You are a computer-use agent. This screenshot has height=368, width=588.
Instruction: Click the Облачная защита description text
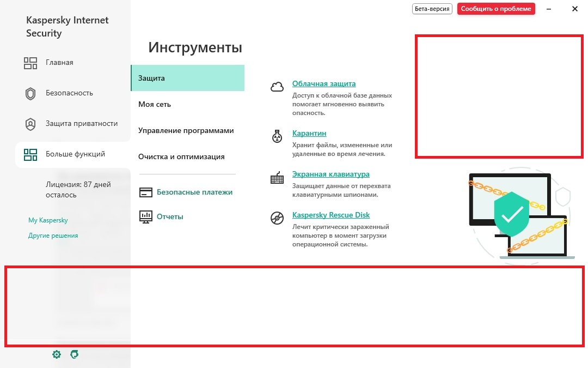342,104
